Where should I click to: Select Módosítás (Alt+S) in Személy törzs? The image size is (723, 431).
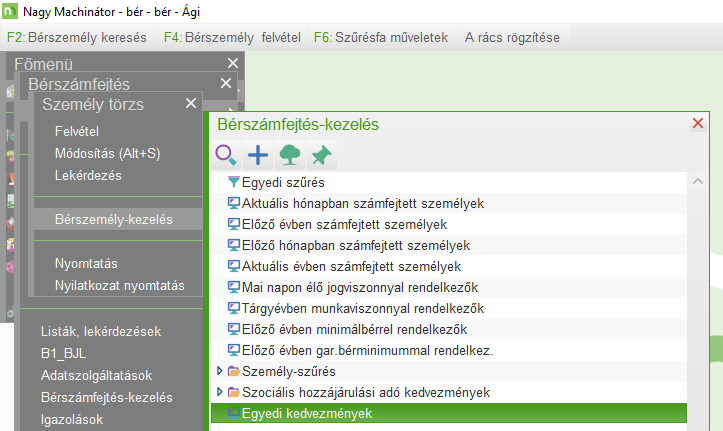(x=107, y=153)
